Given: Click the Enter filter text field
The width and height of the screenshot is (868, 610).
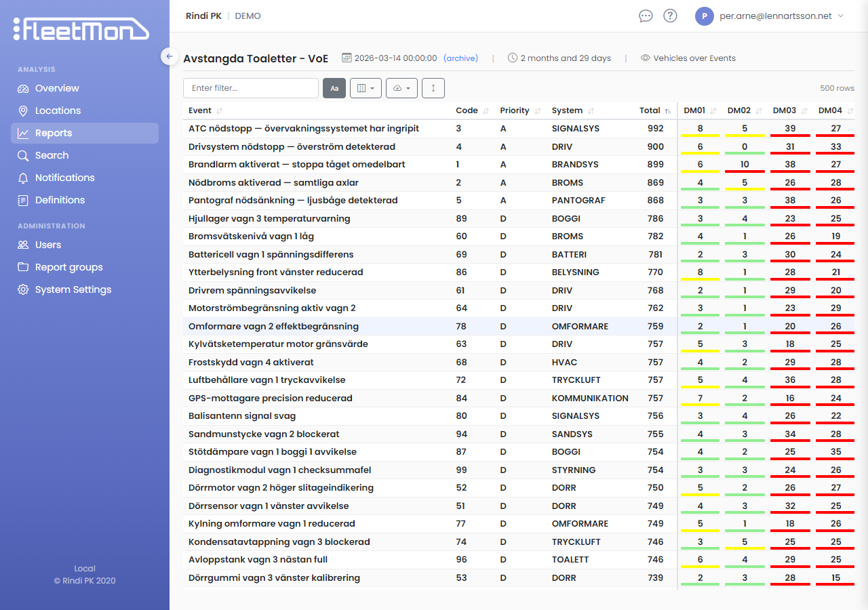Looking at the screenshot, I should pos(251,88).
